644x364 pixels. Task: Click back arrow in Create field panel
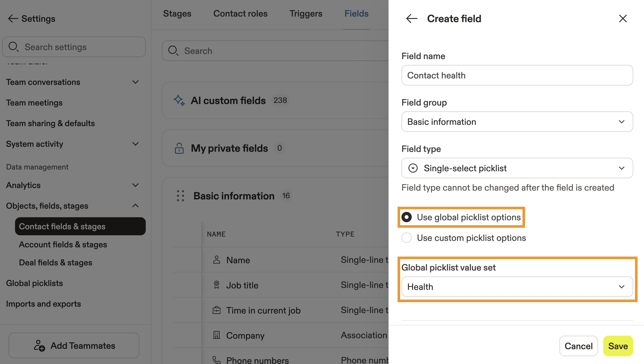412,18
